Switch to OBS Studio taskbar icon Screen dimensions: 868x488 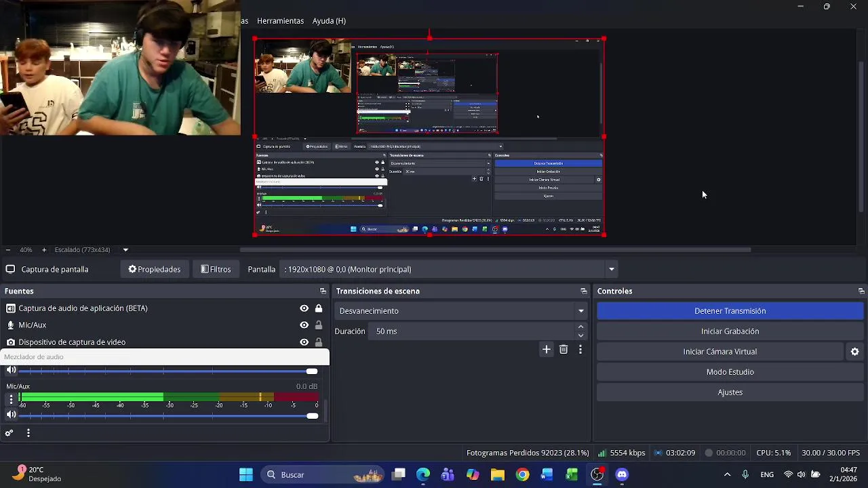pyautogui.click(x=597, y=474)
